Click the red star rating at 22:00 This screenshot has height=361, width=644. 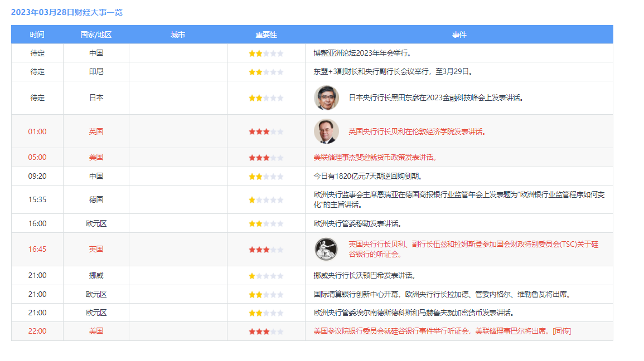pyautogui.click(x=266, y=331)
